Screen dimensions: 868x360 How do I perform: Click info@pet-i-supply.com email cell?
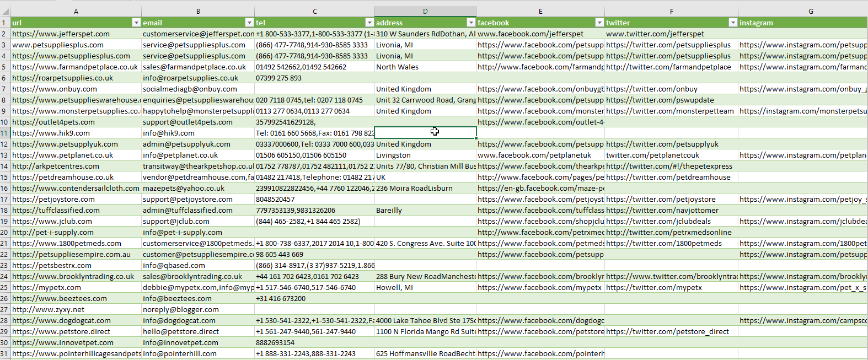(198, 232)
